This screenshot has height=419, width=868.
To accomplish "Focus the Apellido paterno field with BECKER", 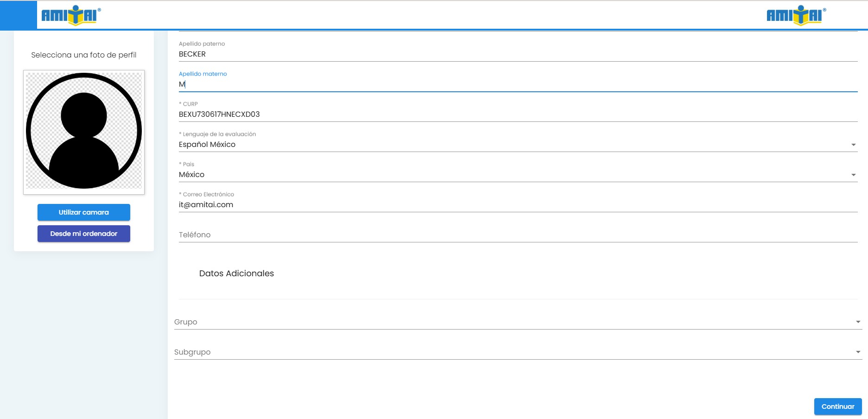I will 510,54.
